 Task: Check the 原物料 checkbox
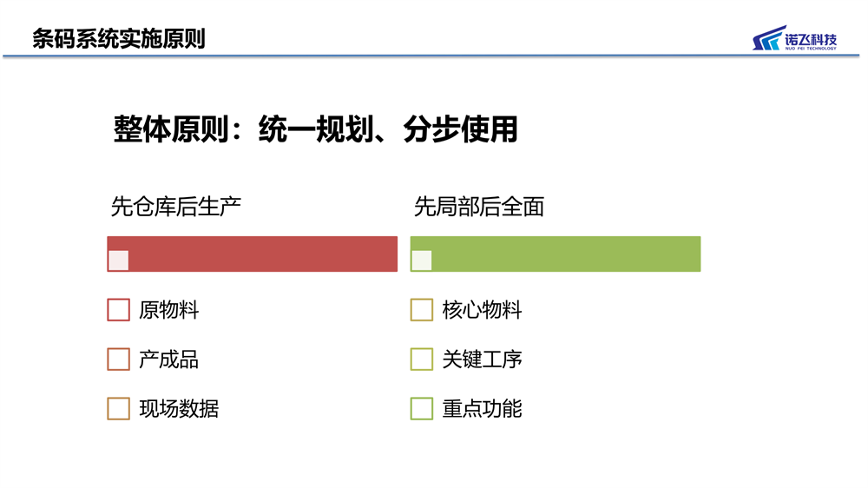click(x=118, y=310)
